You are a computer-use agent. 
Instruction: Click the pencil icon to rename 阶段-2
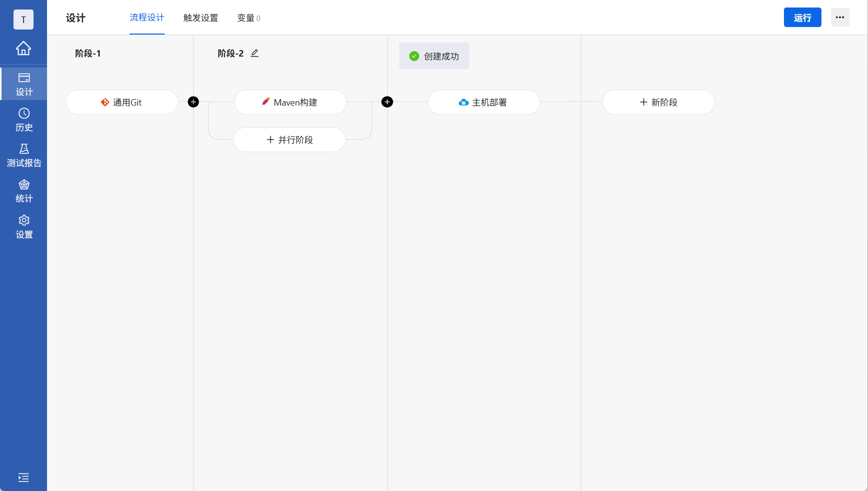click(255, 53)
